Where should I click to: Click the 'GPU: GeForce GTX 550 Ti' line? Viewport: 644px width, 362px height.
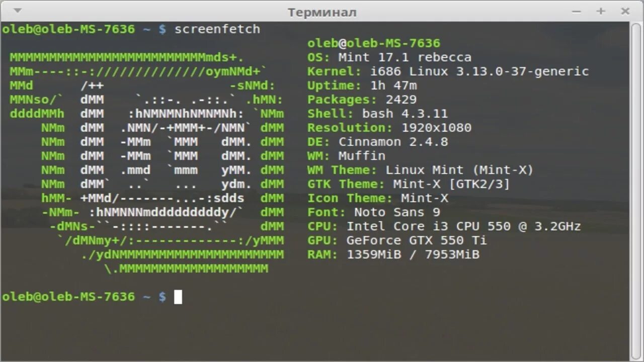[x=397, y=240]
